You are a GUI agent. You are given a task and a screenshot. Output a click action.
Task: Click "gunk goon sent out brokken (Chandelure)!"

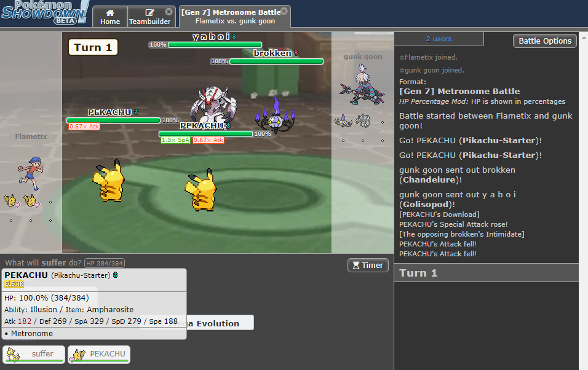click(457, 175)
